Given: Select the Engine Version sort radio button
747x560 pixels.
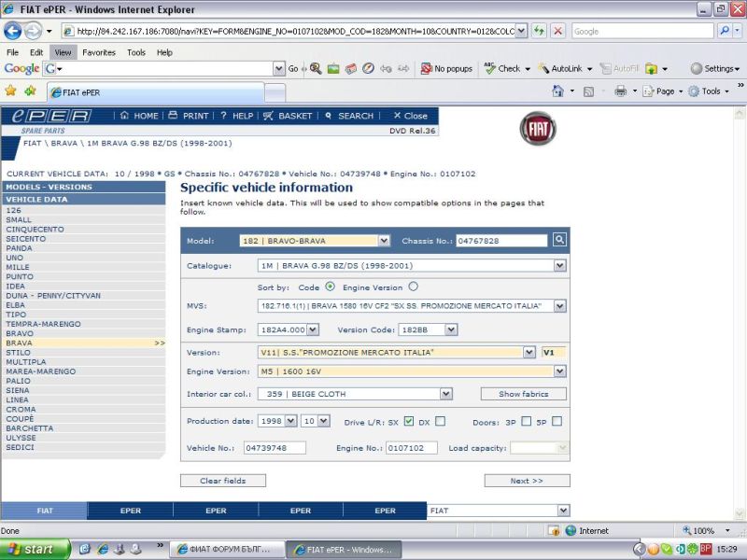Looking at the screenshot, I should 413,287.
